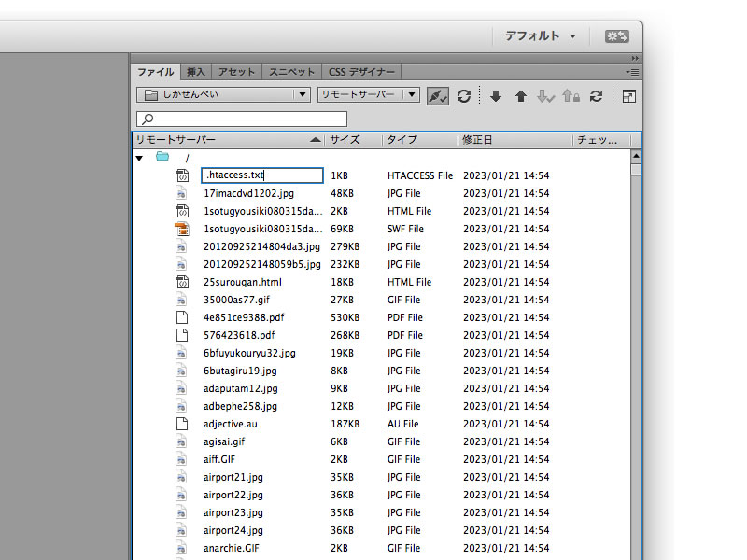The height and width of the screenshot is (560, 747).
Task: Click the Expand files panel icon
Action: click(x=628, y=96)
